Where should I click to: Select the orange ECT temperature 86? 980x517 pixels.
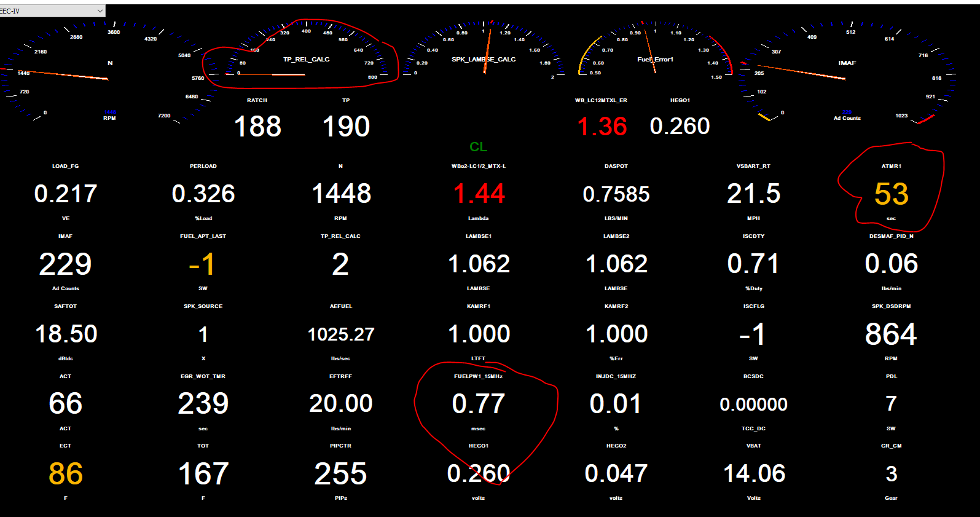66,474
